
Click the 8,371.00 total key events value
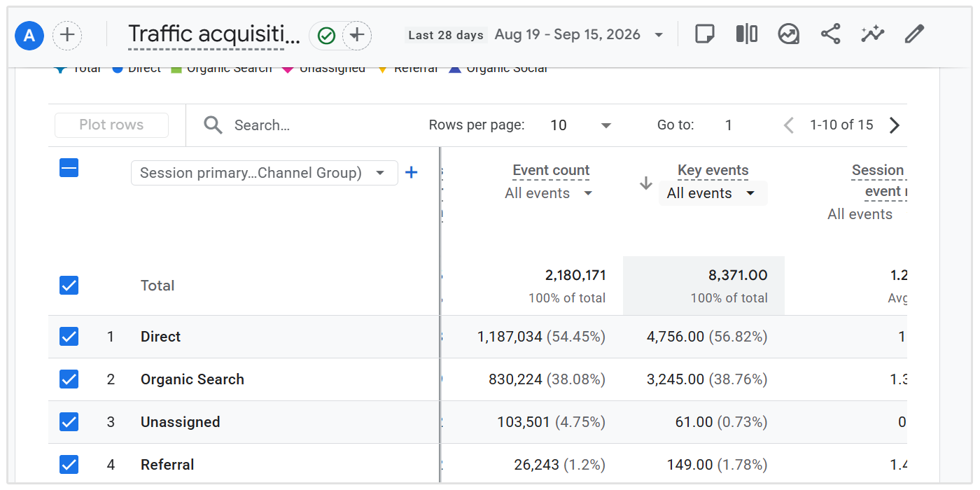(738, 275)
